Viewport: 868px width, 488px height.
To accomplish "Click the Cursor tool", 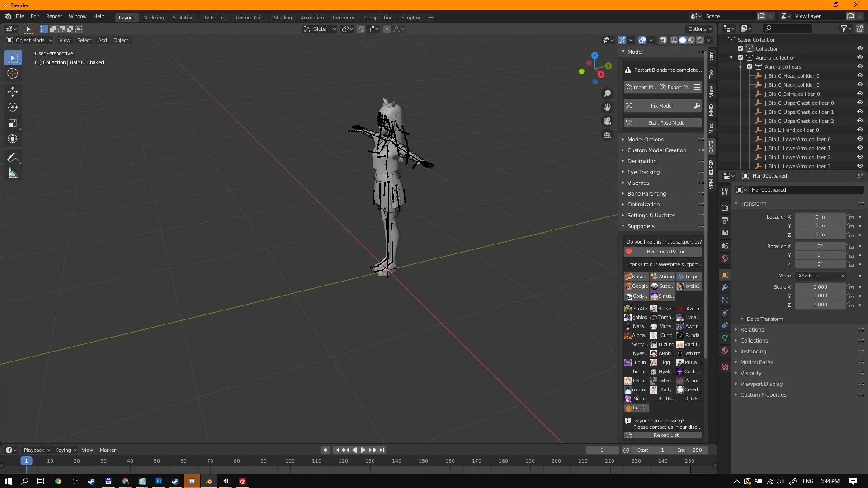I will coord(12,74).
